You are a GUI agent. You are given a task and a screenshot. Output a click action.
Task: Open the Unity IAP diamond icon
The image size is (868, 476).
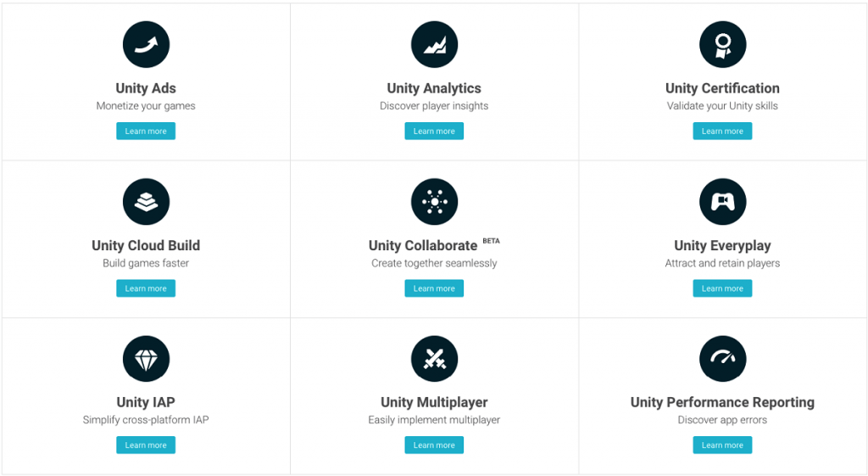click(x=146, y=359)
